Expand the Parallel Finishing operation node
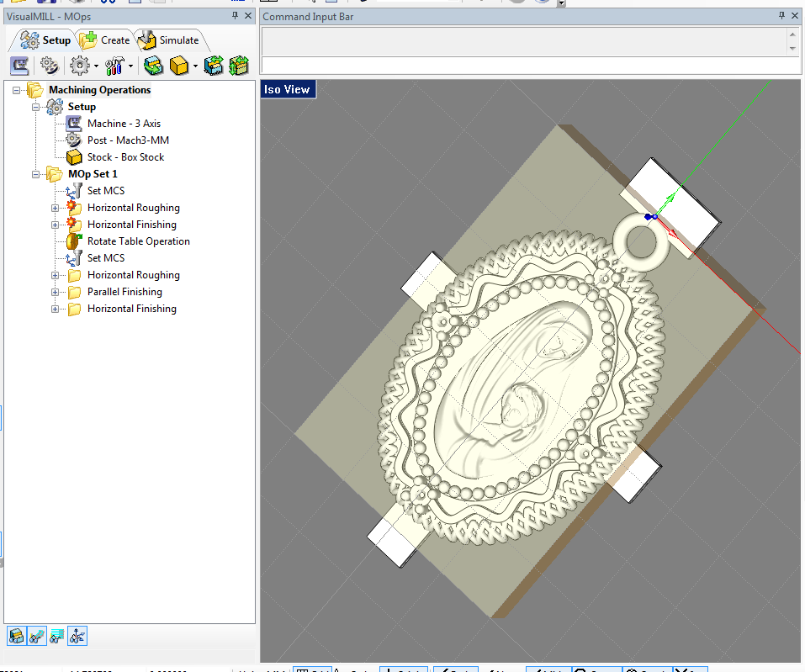The width and height of the screenshot is (805, 672). coord(56,292)
